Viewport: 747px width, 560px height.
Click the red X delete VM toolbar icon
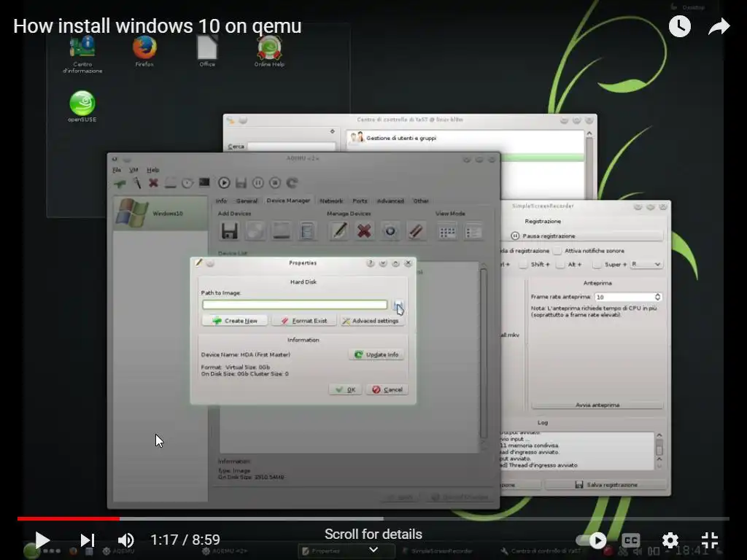tap(153, 183)
